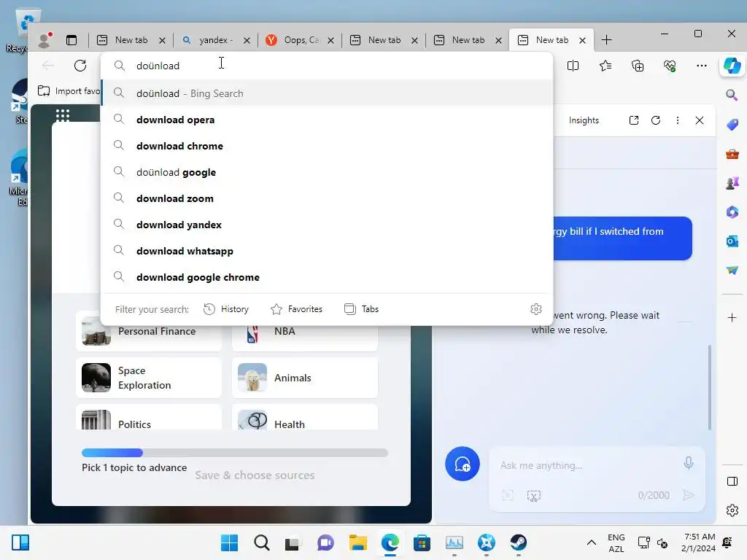The image size is (747, 560).
Task: Toggle sidebar visibility panel icon
Action: point(732,481)
